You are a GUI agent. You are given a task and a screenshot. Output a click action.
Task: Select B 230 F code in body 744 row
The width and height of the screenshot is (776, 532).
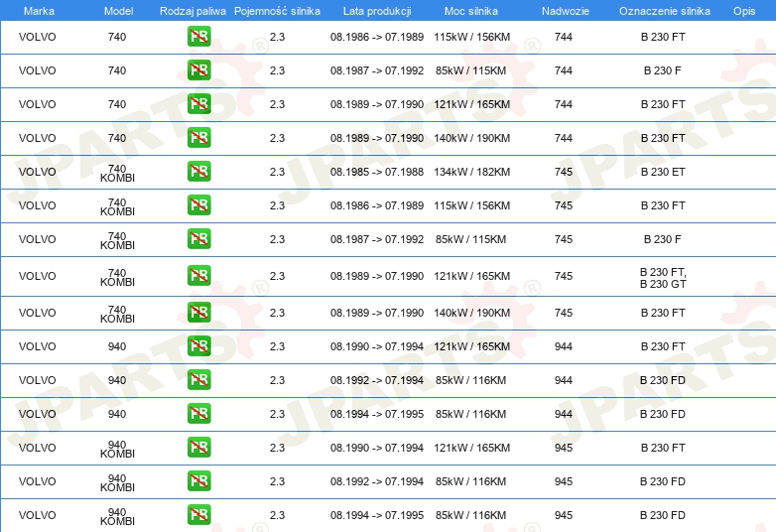[662, 70]
